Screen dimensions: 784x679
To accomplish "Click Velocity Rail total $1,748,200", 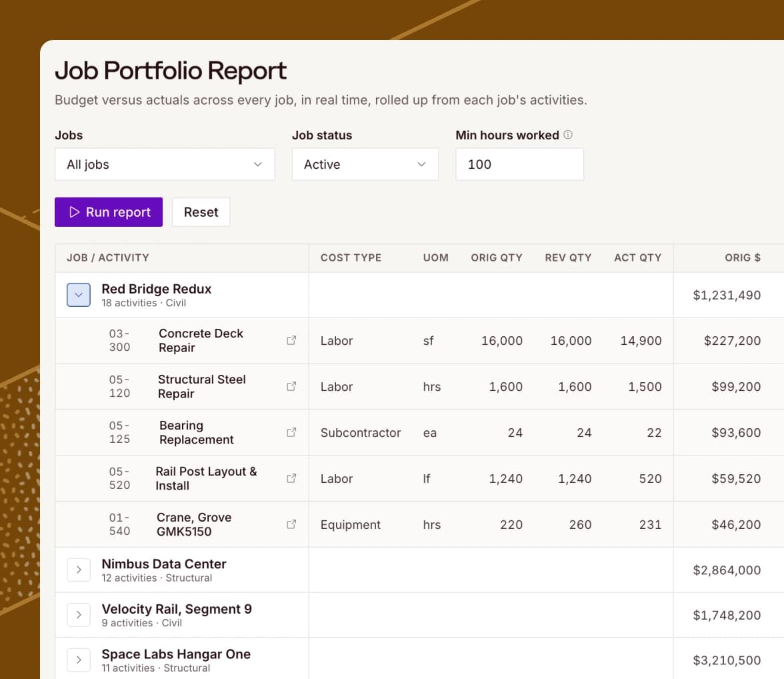I will point(727,615).
